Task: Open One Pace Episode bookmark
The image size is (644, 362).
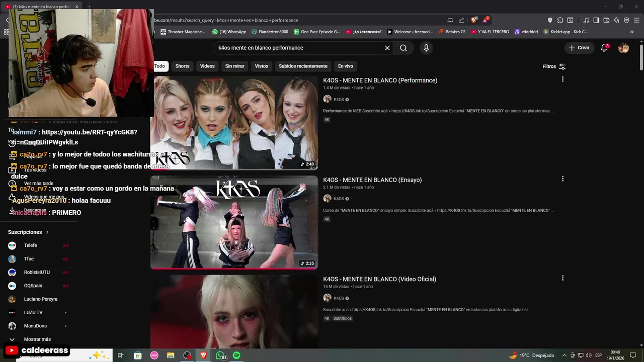Action: [316, 32]
